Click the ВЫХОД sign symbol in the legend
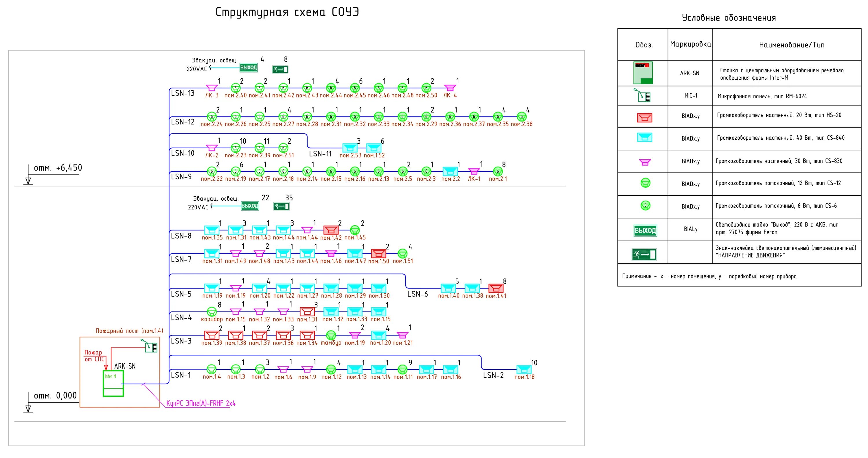 pyautogui.click(x=645, y=230)
